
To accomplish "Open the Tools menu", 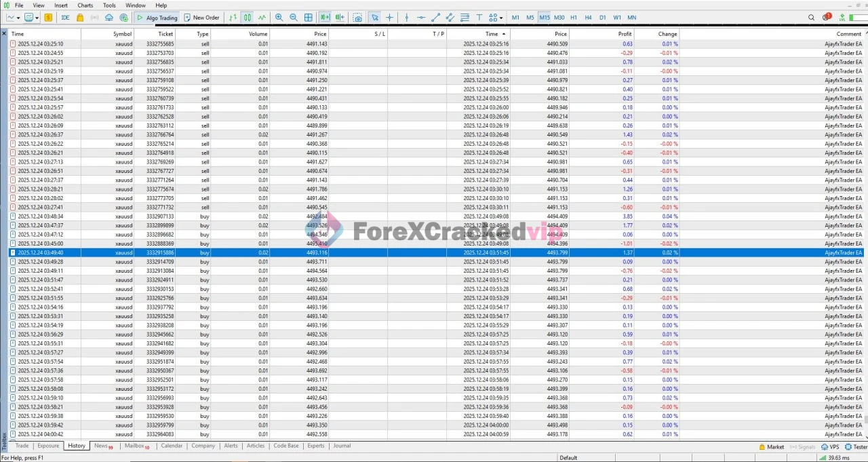I will tap(109, 5).
